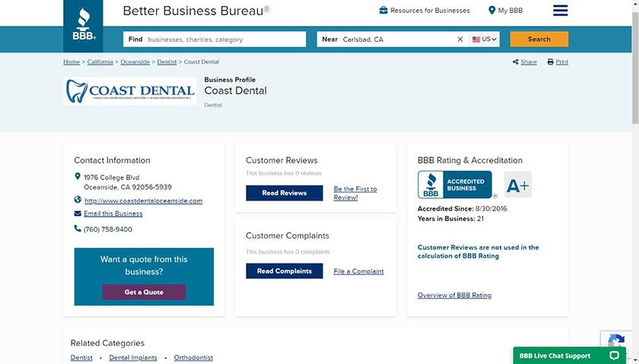639x364 pixels.
Task: Click the BBB torch logo
Action: [x=83, y=25]
